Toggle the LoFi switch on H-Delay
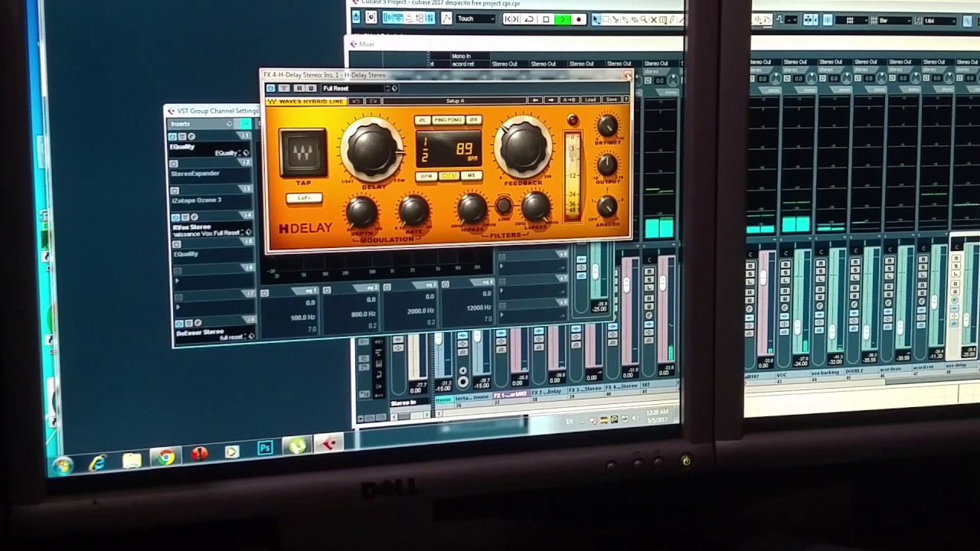Image resolution: width=980 pixels, height=551 pixels. [x=304, y=197]
